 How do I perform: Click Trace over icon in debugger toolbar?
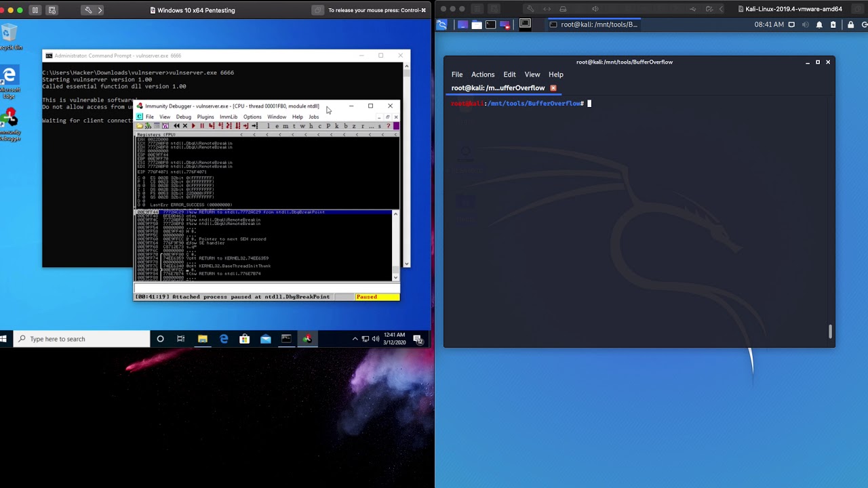pyautogui.click(x=237, y=126)
